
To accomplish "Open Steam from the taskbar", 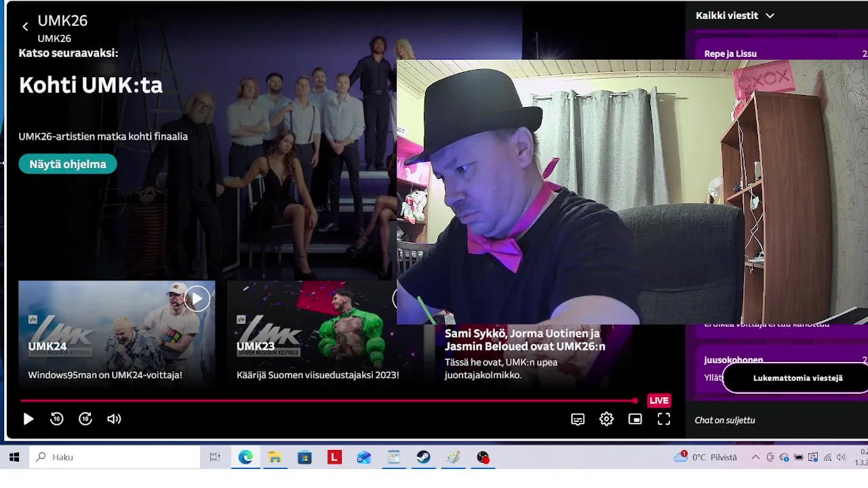I will [423, 457].
